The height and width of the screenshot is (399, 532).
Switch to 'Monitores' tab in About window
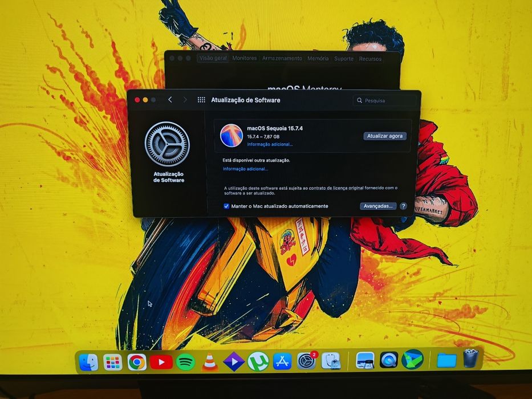[244, 58]
